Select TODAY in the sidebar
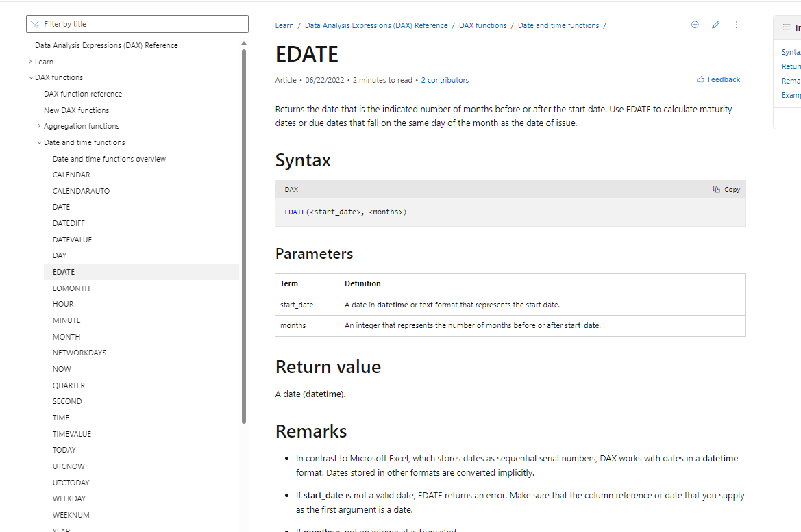The image size is (801, 532). pyautogui.click(x=64, y=450)
